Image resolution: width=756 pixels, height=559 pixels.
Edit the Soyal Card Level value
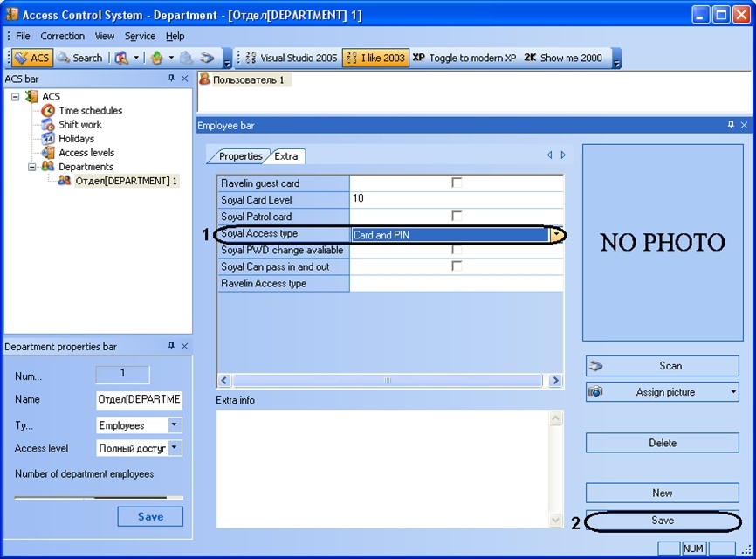click(x=456, y=199)
